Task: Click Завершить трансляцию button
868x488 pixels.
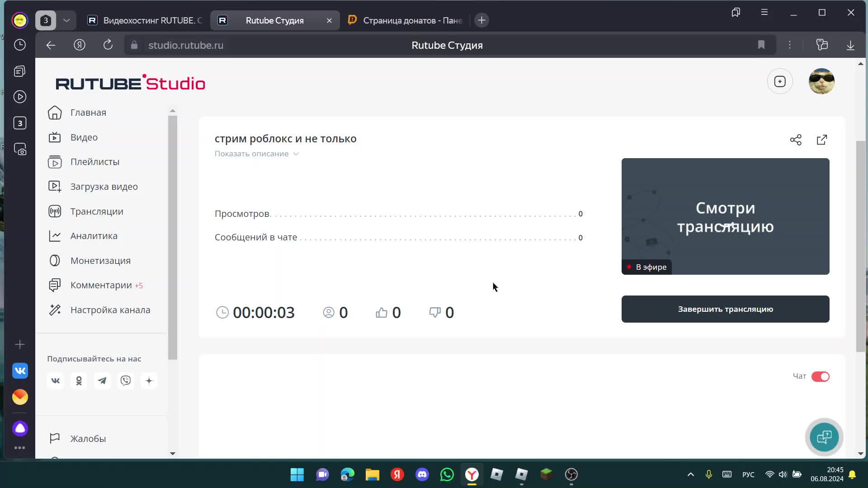Action: point(725,309)
